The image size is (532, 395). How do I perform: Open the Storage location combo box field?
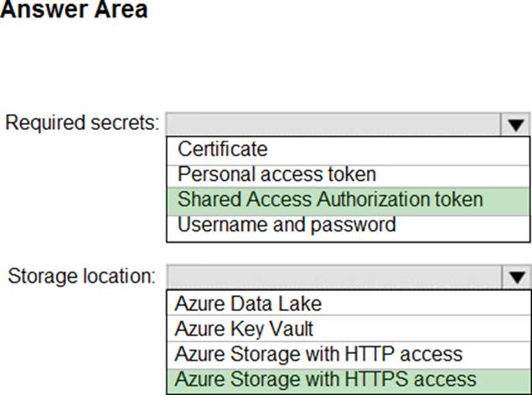click(333, 277)
